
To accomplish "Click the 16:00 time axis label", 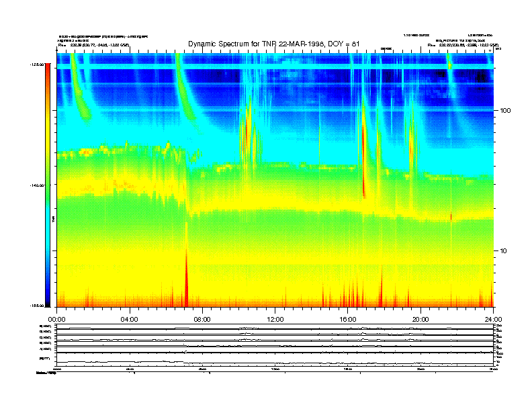I will click(x=348, y=320).
